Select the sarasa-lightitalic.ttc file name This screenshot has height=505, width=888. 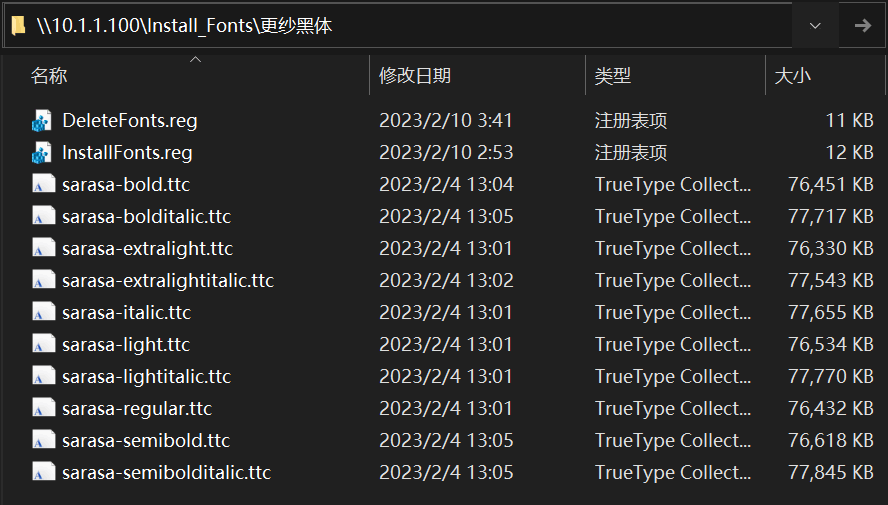146,377
